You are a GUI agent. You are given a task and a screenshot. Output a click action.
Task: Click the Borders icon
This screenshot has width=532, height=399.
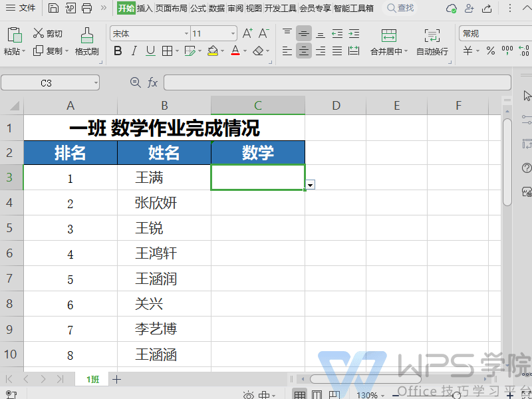pos(168,51)
